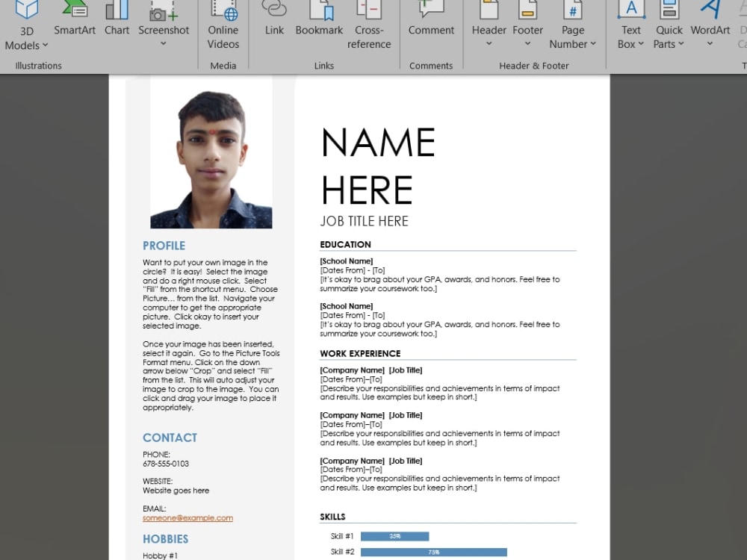Expand the Footer dropdown arrow
The height and width of the screenshot is (560, 747).
[527, 44]
